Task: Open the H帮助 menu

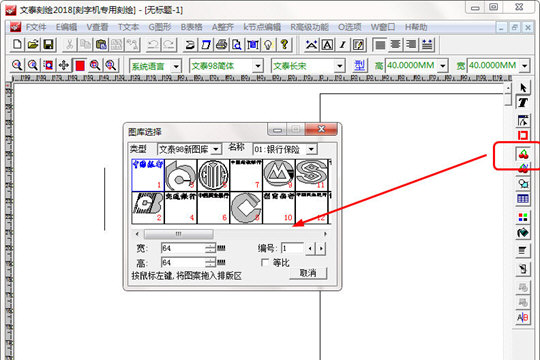Action: 416,27
